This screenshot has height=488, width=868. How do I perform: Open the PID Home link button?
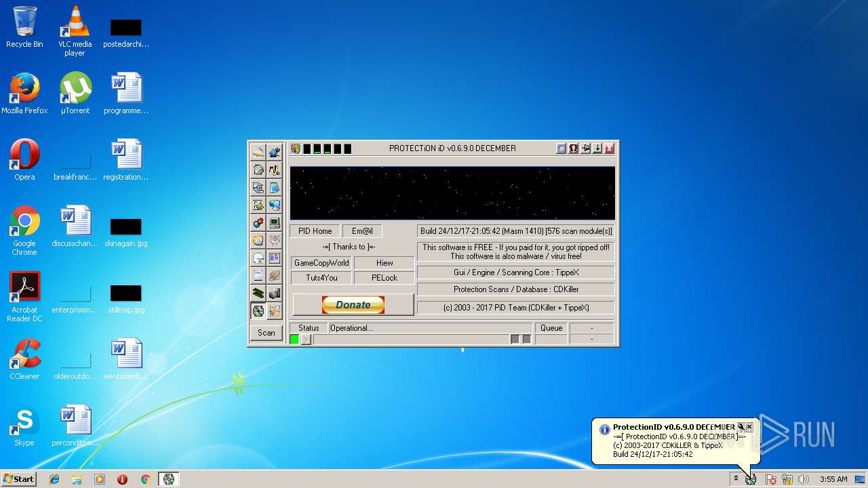(315, 231)
